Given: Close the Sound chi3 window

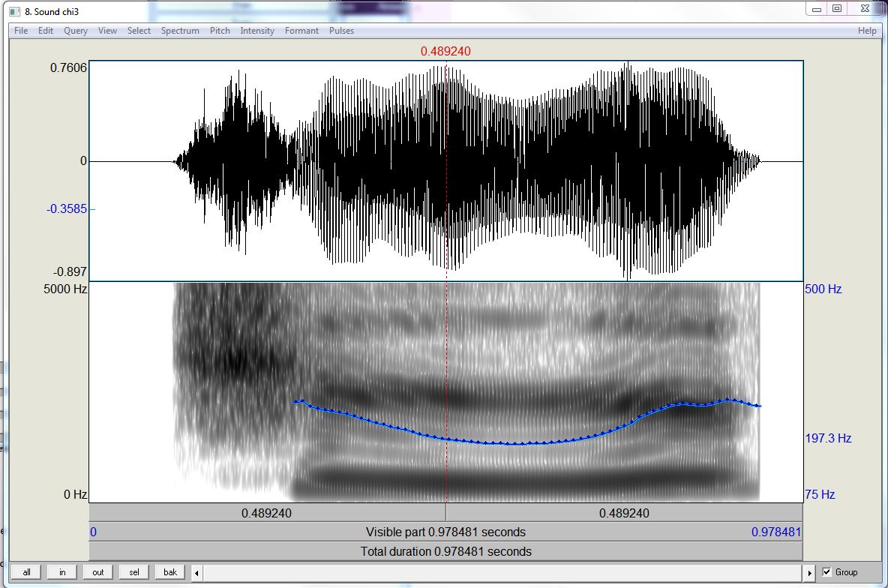Looking at the screenshot, I should (x=865, y=8).
